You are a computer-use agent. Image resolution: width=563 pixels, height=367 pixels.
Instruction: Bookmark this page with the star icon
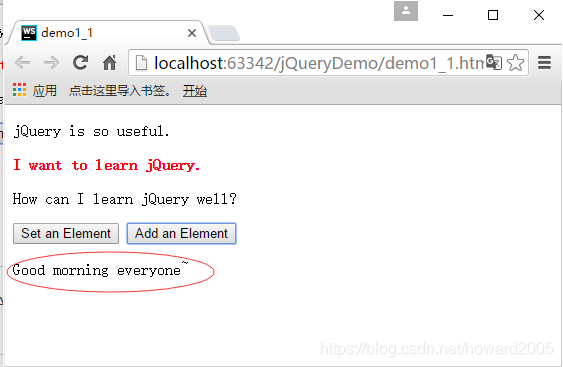(x=516, y=62)
